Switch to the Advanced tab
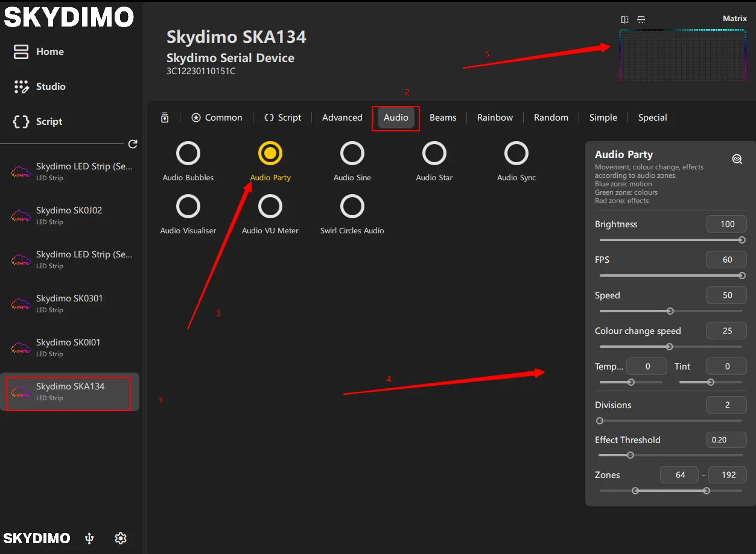Image resolution: width=756 pixels, height=554 pixels. tap(342, 118)
